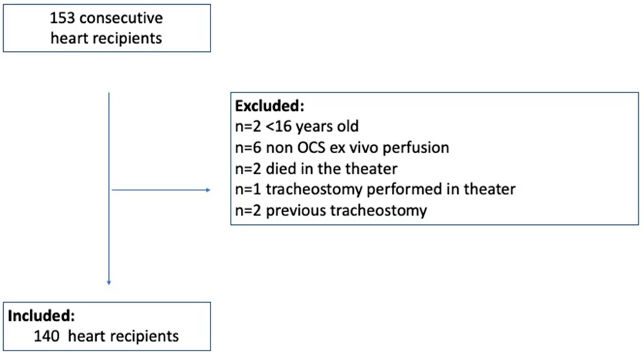Click the number '153' in top box
This screenshot has height=354, width=644.
click(62, 18)
